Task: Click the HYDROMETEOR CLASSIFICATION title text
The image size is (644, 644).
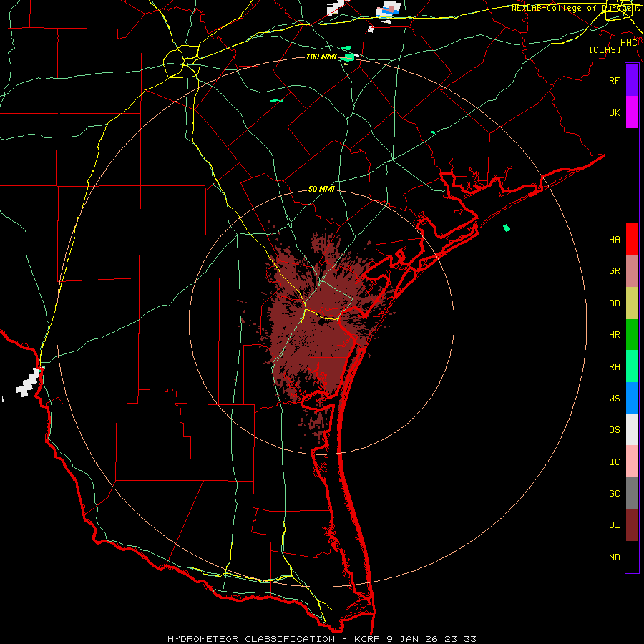Action: (x=251, y=639)
